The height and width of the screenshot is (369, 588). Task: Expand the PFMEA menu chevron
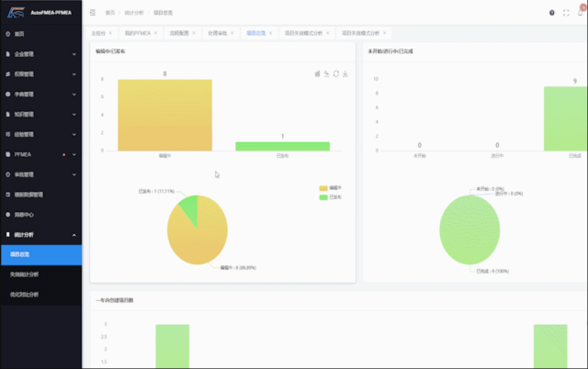point(73,154)
